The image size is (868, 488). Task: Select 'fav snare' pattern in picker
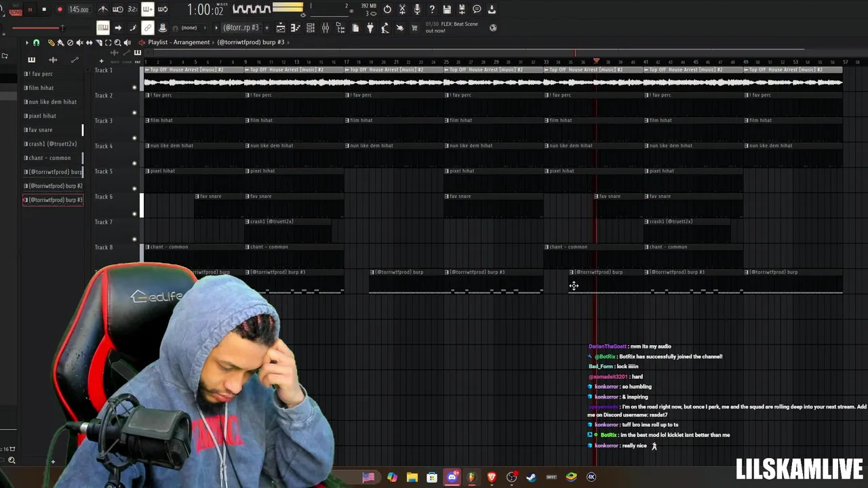tap(53, 129)
